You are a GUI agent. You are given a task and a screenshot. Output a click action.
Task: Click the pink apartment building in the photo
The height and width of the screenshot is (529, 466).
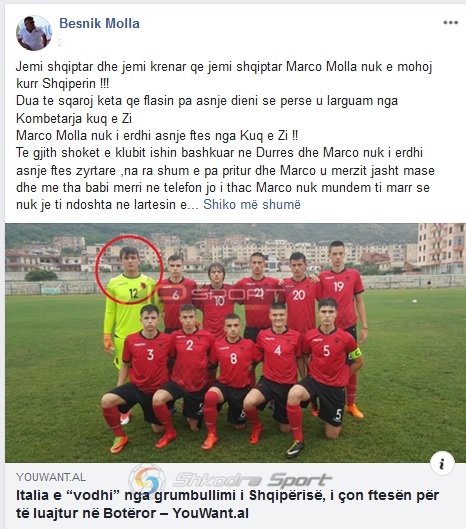(441, 248)
